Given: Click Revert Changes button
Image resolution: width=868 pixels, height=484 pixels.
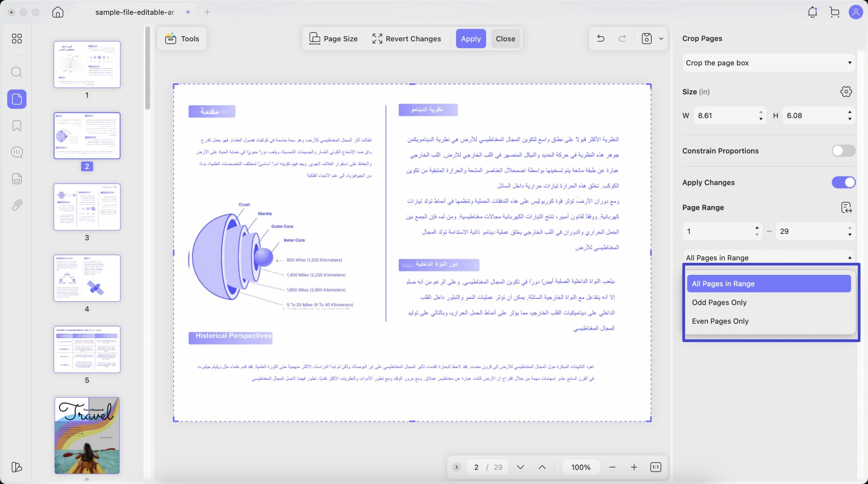Looking at the screenshot, I should tap(407, 39).
